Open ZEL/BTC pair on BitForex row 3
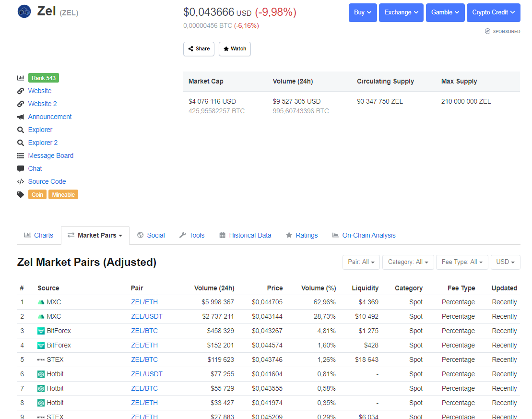532x419 pixels. [x=144, y=331]
